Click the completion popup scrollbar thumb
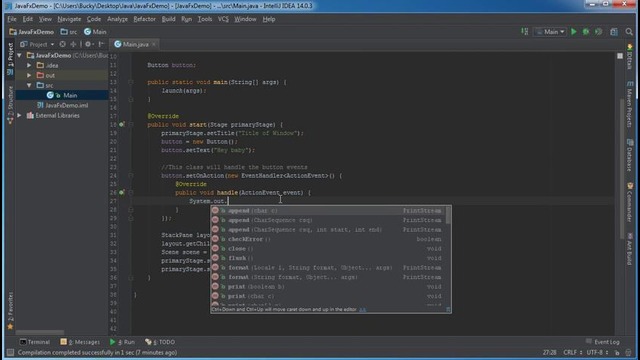Image resolution: width=640 pixels, height=360 pixels. pos(448,215)
